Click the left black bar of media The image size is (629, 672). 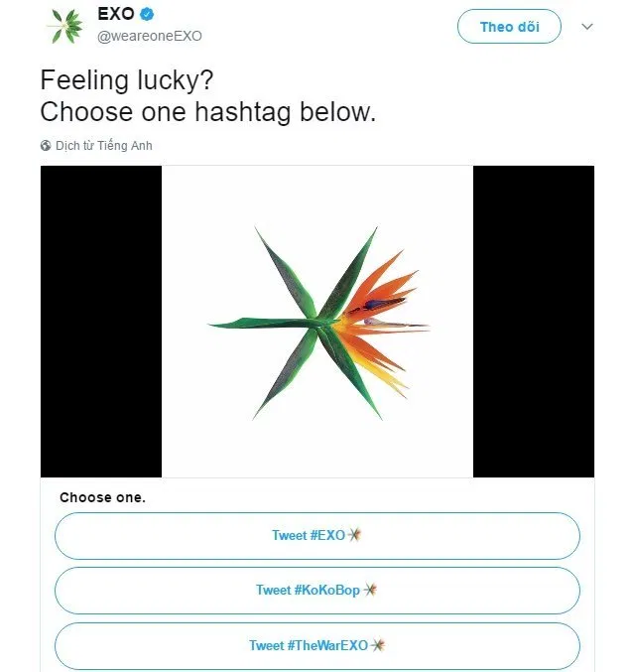pos(100,322)
